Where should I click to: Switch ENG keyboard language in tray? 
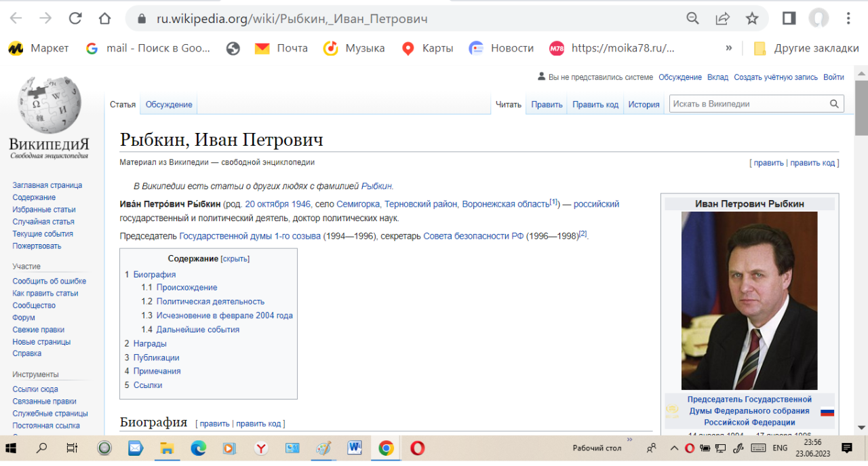(780, 448)
